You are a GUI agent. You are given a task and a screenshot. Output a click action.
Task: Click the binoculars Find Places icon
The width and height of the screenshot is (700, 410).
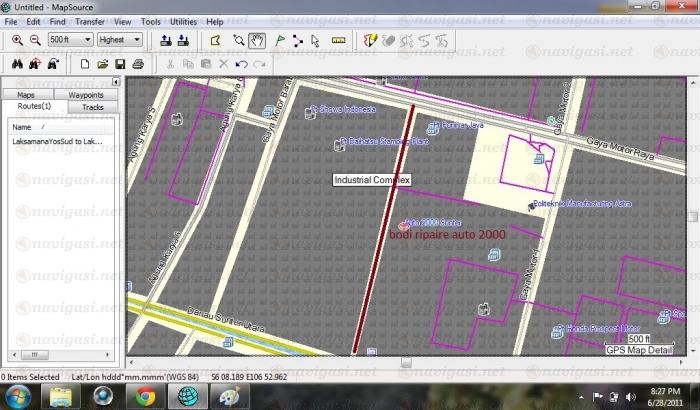pyautogui.click(x=17, y=64)
